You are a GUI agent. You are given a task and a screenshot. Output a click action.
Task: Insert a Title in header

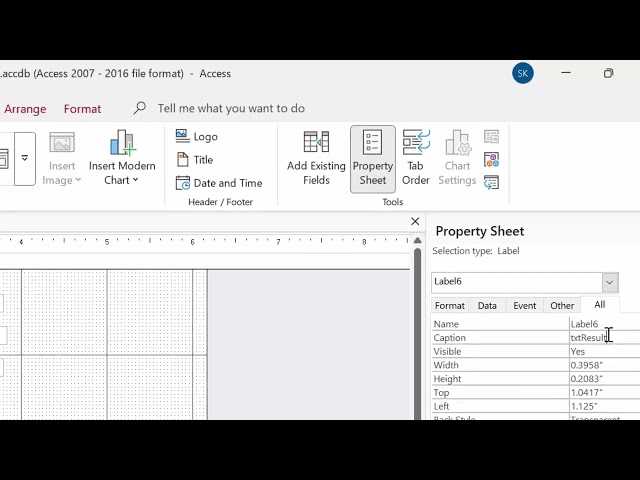195,160
